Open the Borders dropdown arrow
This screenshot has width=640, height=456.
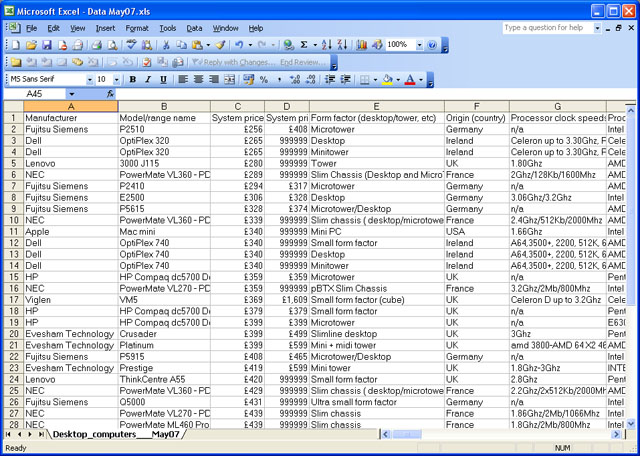click(x=375, y=80)
